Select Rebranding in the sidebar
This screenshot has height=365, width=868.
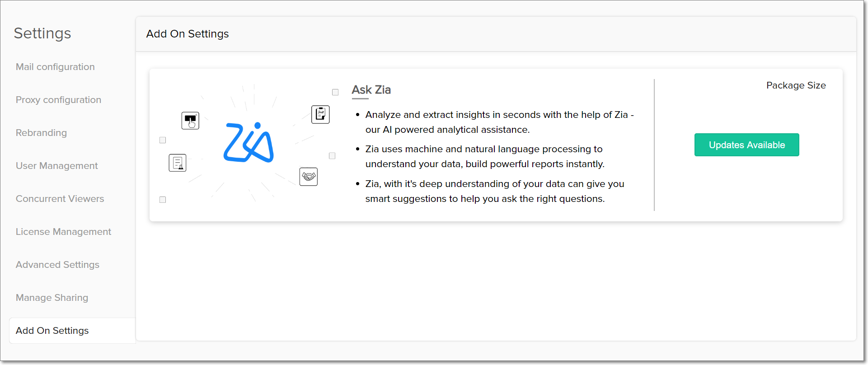pyautogui.click(x=41, y=133)
